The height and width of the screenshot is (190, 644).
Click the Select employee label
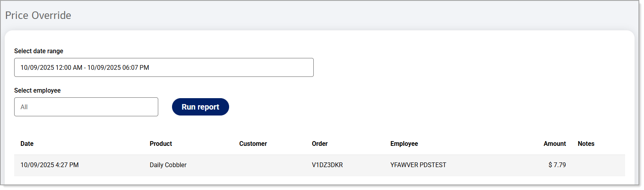click(x=37, y=90)
